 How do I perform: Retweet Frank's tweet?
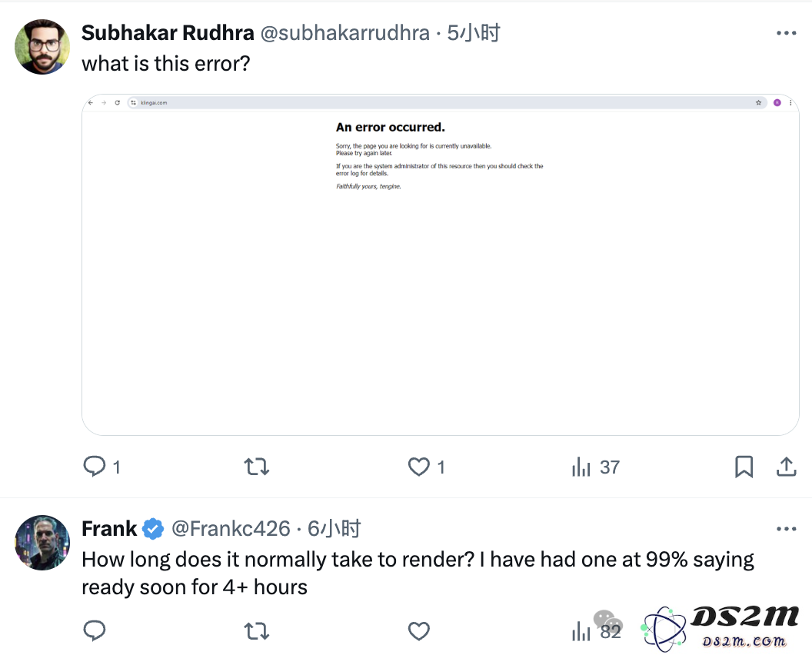pos(257,631)
